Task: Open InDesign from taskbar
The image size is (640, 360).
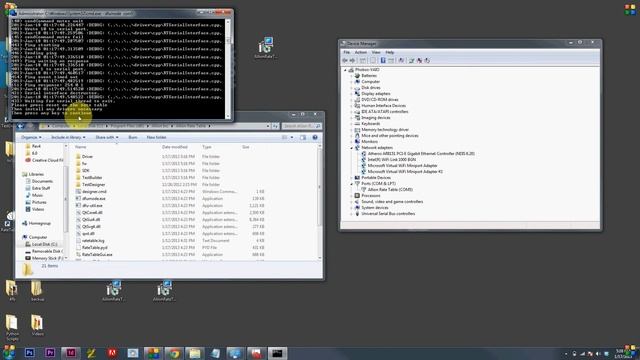Action: (x=71, y=353)
